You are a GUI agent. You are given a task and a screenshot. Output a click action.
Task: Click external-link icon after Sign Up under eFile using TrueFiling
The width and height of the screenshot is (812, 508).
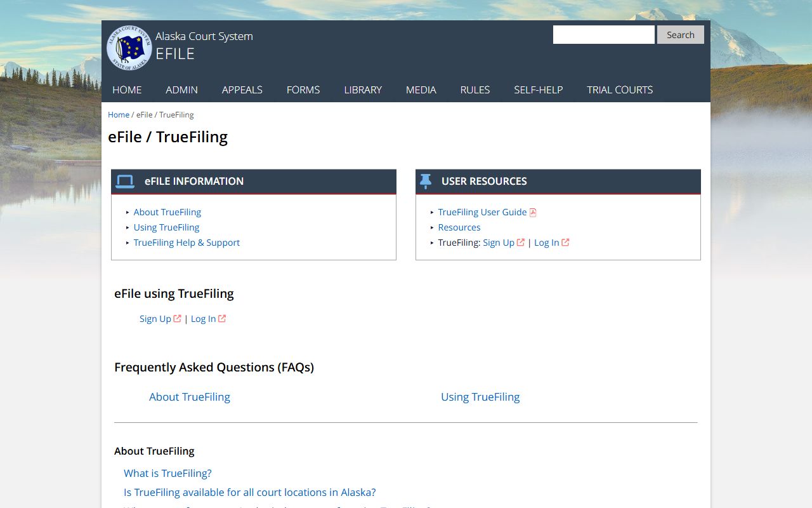pyautogui.click(x=178, y=319)
